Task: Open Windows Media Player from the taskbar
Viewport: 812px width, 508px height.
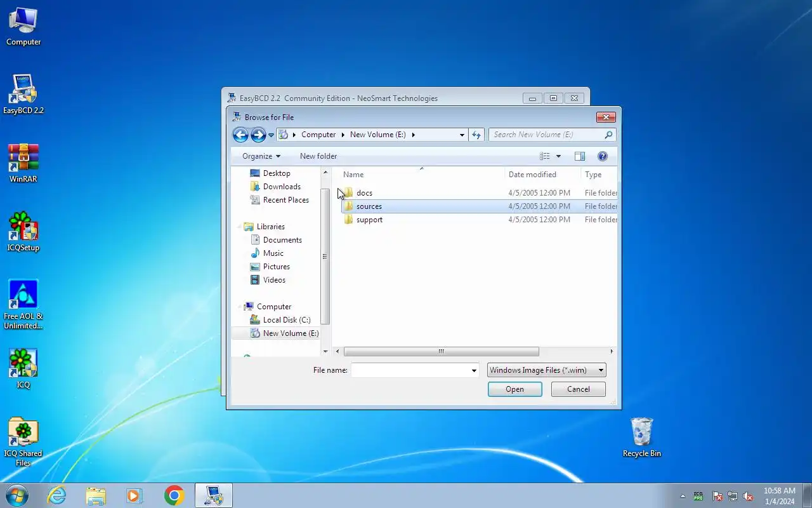Action: [134, 495]
